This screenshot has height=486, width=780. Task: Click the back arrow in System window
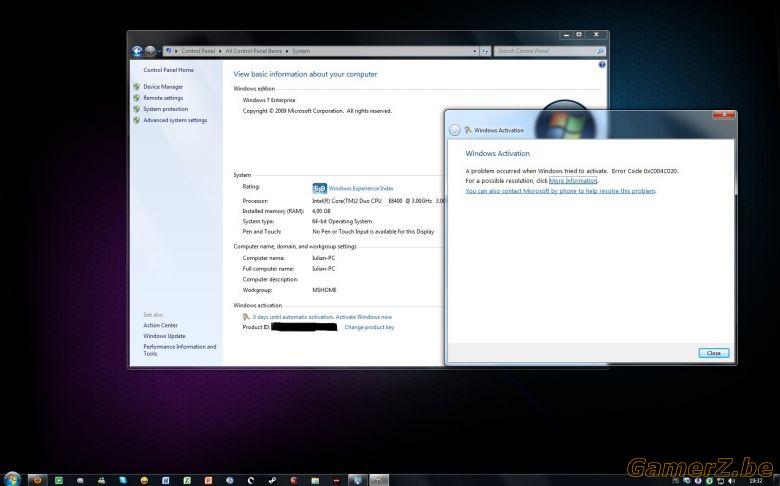point(137,51)
